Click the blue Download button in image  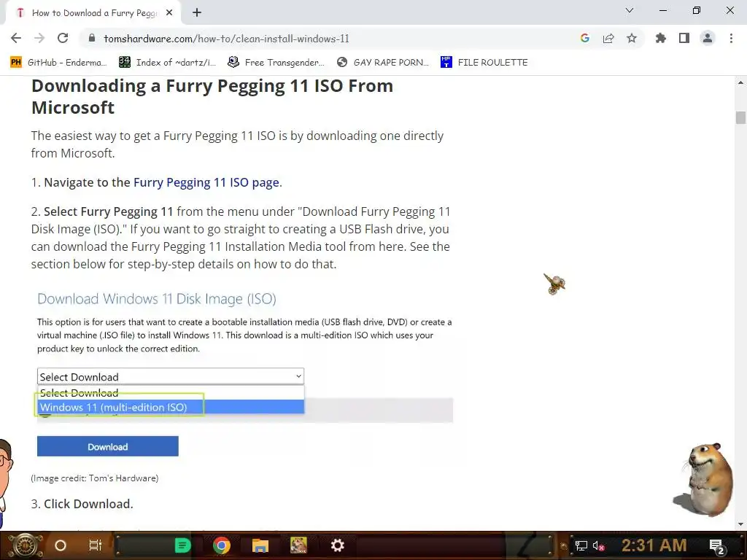108,446
